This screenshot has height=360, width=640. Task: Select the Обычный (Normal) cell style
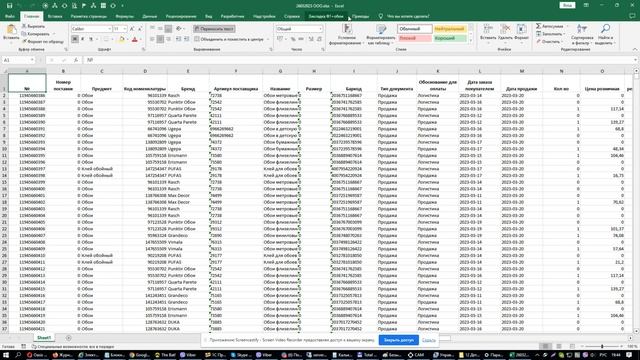click(414, 29)
